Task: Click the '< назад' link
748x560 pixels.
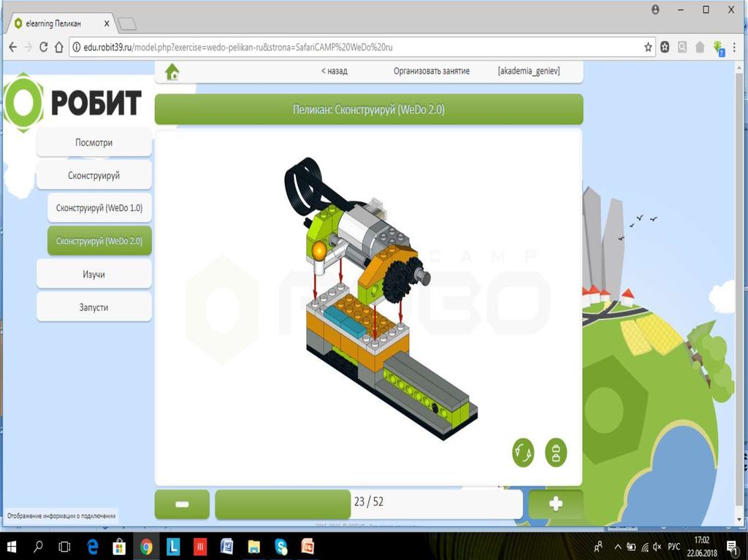Action: (x=334, y=72)
